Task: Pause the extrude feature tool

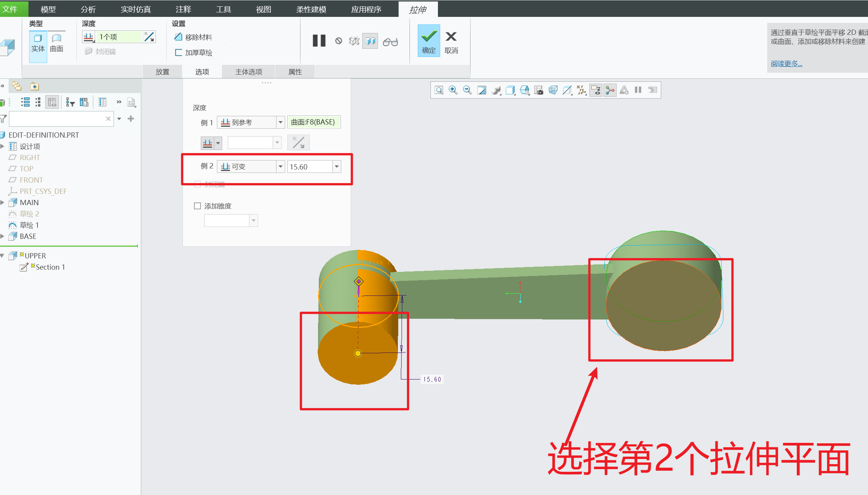Action: (x=319, y=40)
